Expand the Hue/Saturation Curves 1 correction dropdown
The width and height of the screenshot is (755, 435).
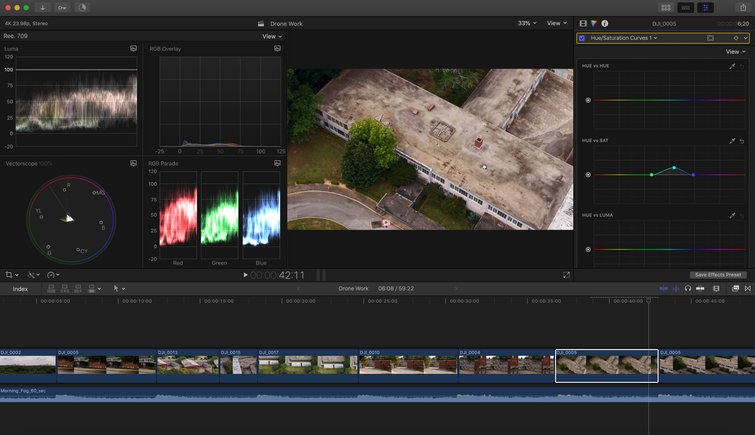(655, 38)
